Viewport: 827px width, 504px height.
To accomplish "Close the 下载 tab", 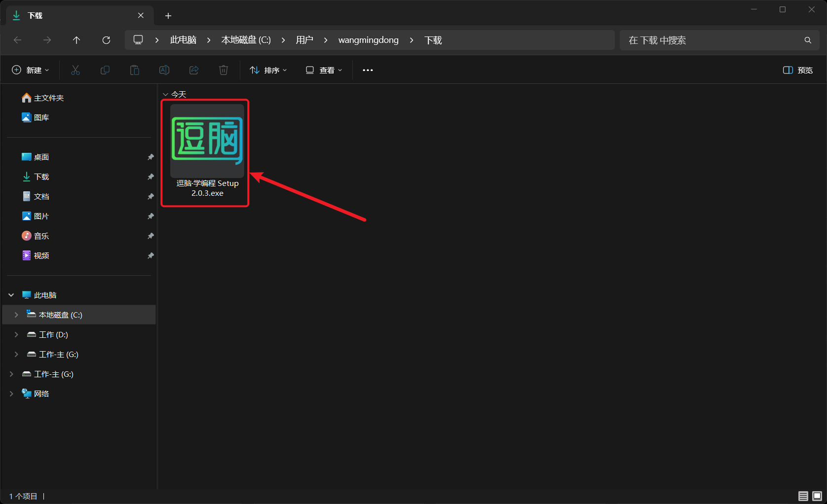I will (x=141, y=15).
